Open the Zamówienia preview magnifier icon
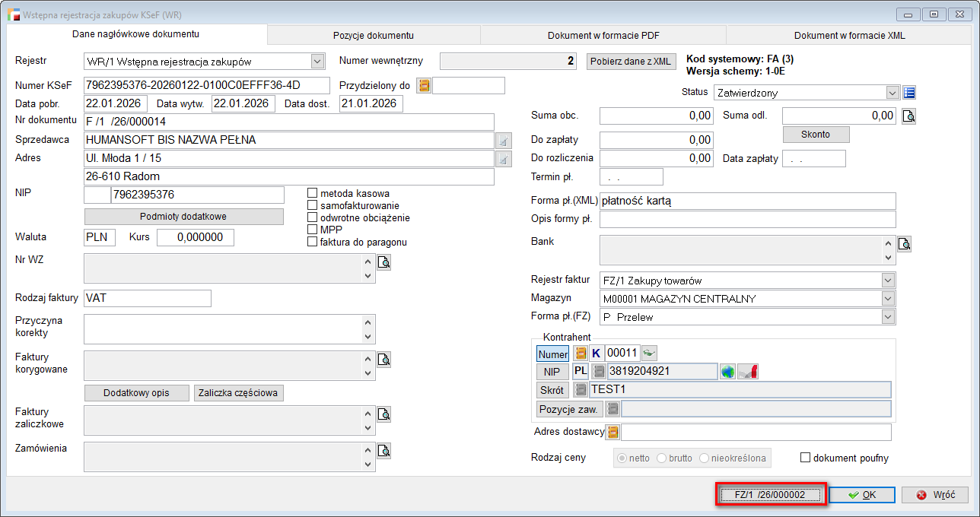This screenshot has width=980, height=517. click(384, 451)
